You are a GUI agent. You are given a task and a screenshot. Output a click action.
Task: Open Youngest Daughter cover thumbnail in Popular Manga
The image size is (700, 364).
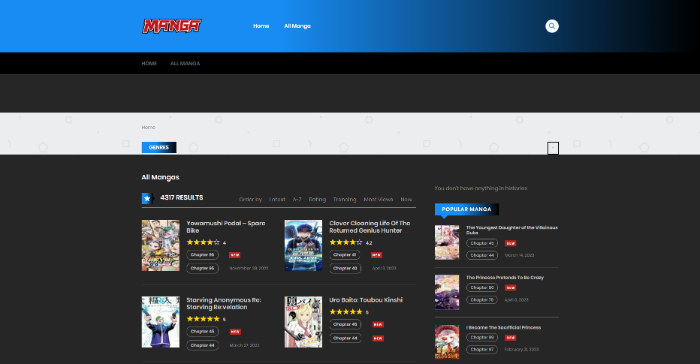447,243
